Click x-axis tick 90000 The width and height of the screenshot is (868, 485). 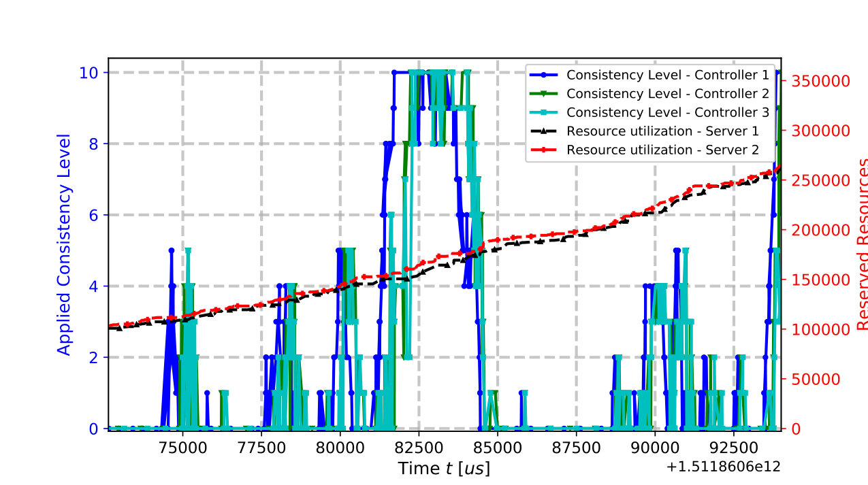tap(654, 447)
